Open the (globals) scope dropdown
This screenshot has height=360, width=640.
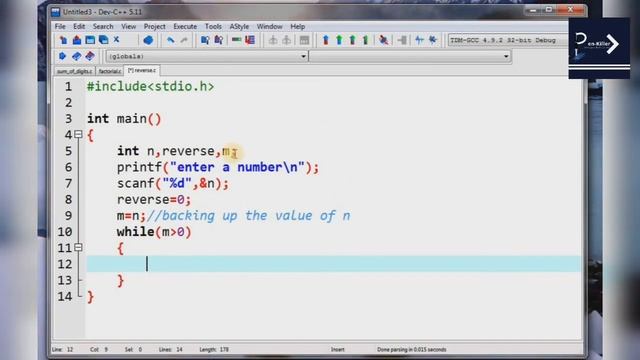207,56
